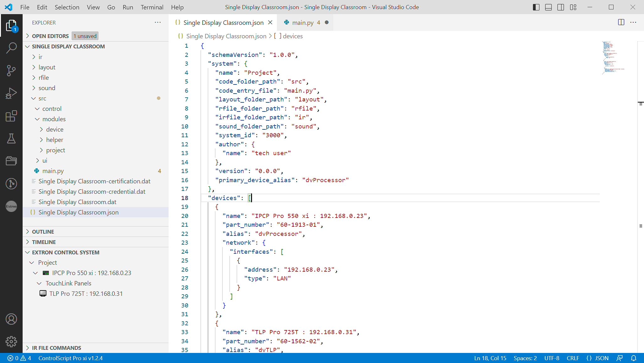Image resolution: width=644 pixels, height=363 pixels.
Task: Open the Project Manager folder icon
Action: (11, 161)
